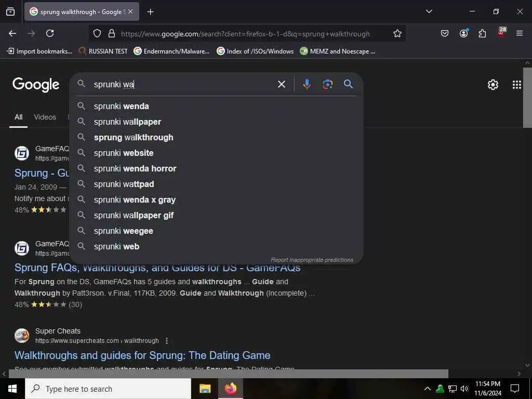Open File Explorer from the taskbar

(x=205, y=389)
